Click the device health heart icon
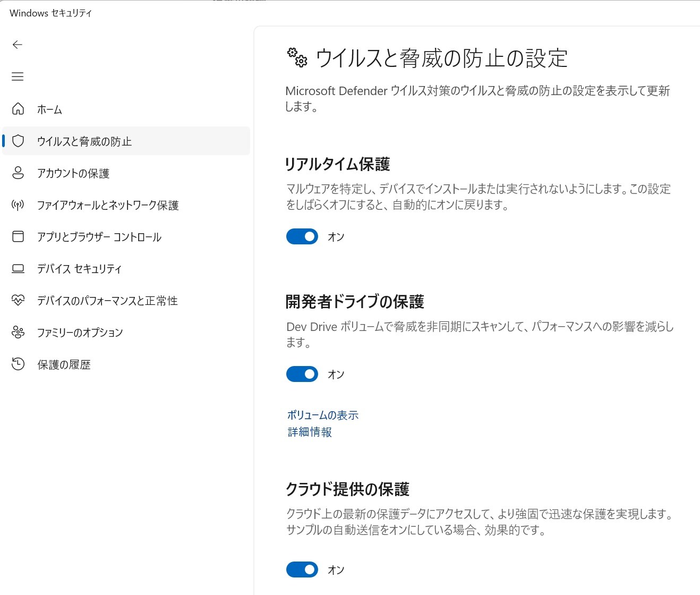The width and height of the screenshot is (700, 595). [18, 301]
